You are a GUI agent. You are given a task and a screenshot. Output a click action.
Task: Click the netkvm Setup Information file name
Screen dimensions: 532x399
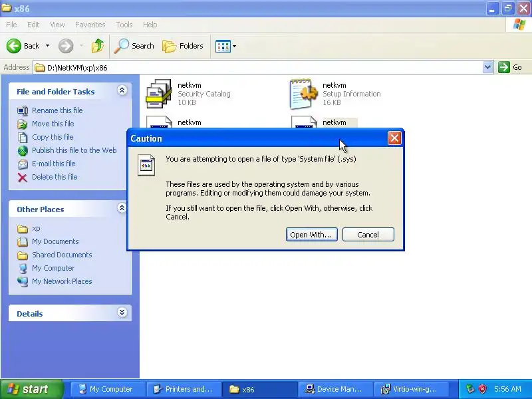tap(334, 85)
